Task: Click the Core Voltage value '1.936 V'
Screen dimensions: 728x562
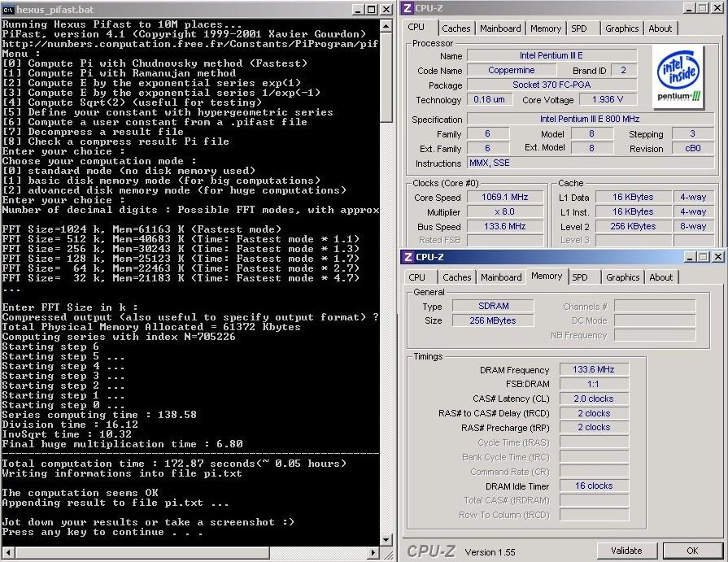Action: 608,99
